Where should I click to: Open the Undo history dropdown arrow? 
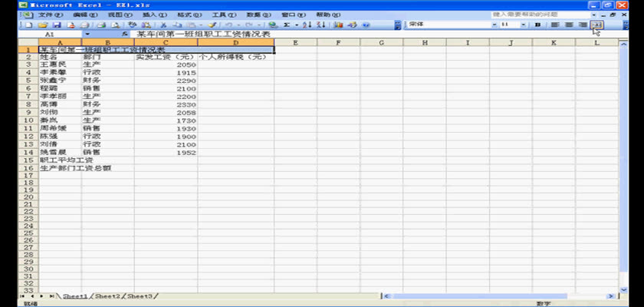[239, 25]
